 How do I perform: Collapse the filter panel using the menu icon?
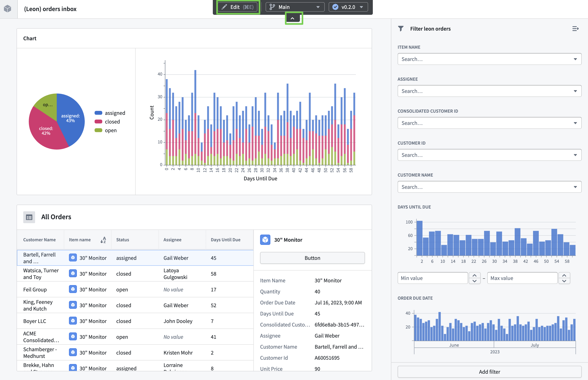[575, 29]
